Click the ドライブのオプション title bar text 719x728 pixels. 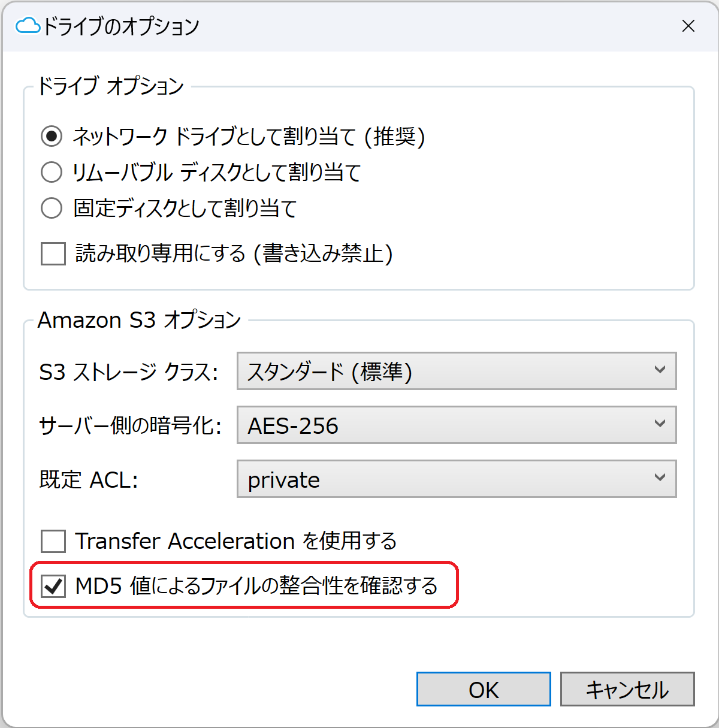pyautogui.click(x=121, y=26)
